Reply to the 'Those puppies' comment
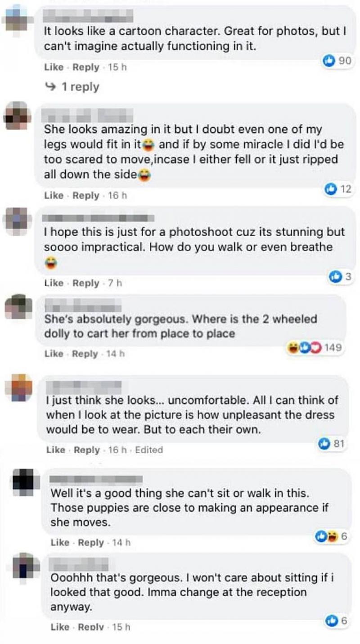The width and height of the screenshot is (360, 644). pyautogui.click(x=91, y=542)
